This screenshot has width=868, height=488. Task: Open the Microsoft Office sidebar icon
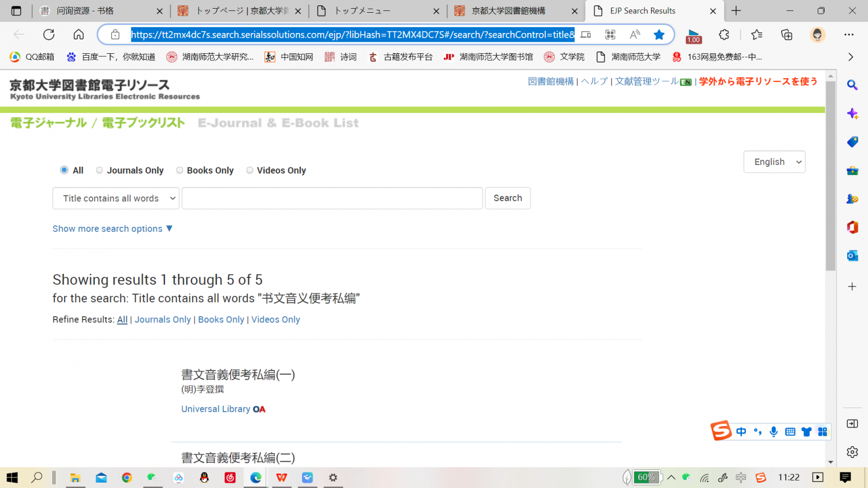[852, 228]
